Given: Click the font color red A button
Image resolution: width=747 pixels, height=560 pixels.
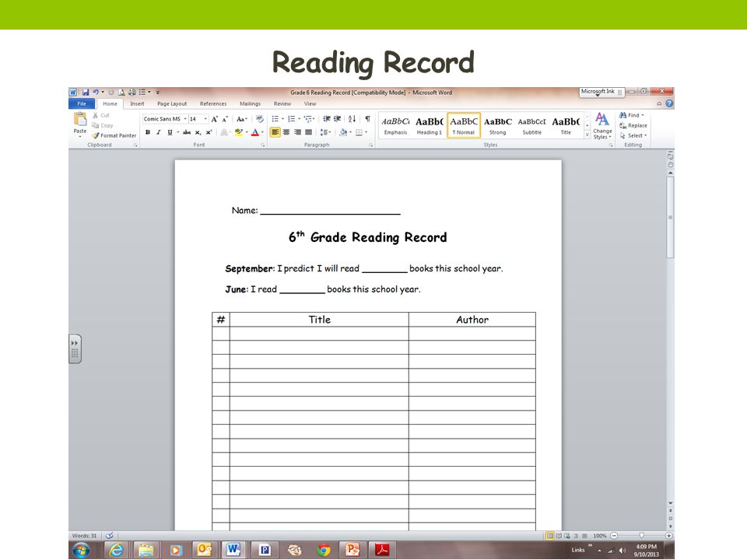Looking at the screenshot, I should pyautogui.click(x=255, y=132).
